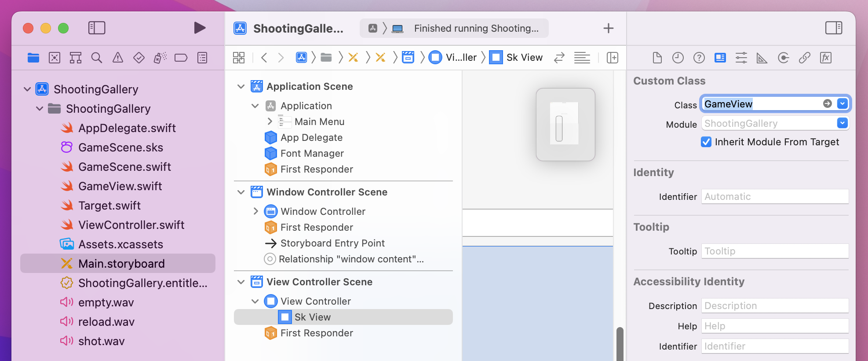Click the editor refresh arrows icon
This screenshot has height=361, width=868.
(559, 58)
